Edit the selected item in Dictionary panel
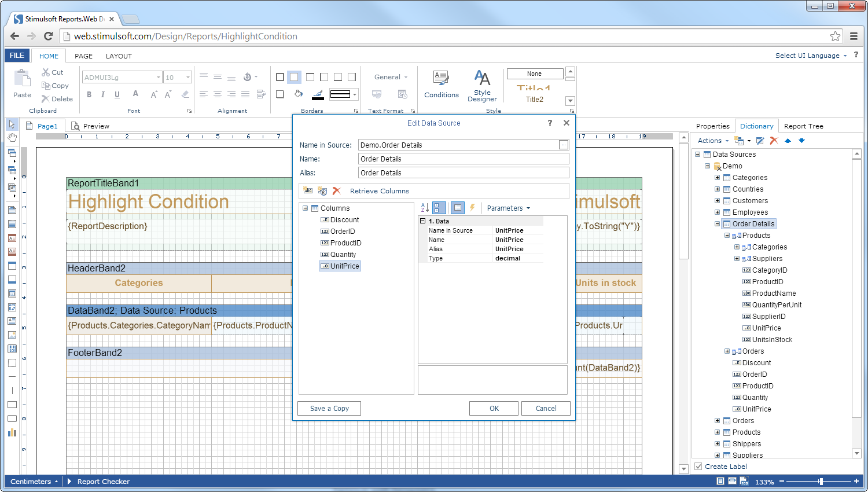Viewport: 868px width, 492px height. coord(760,141)
